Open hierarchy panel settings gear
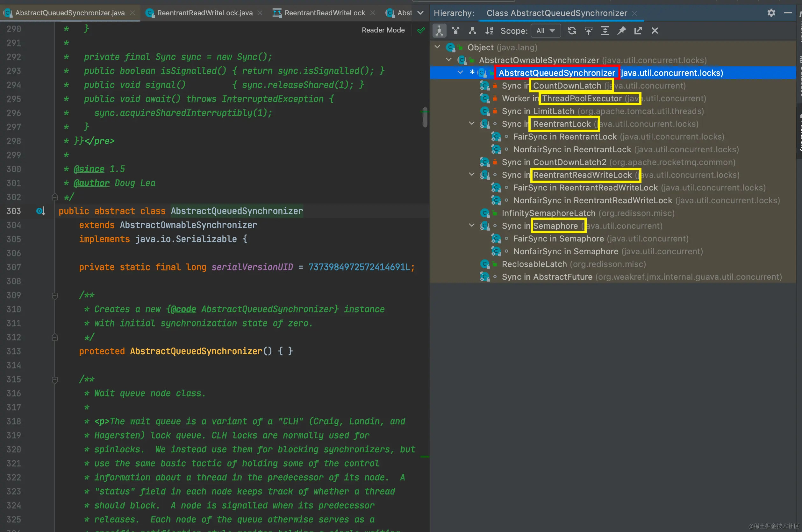The width and height of the screenshot is (802, 532). 771,13
